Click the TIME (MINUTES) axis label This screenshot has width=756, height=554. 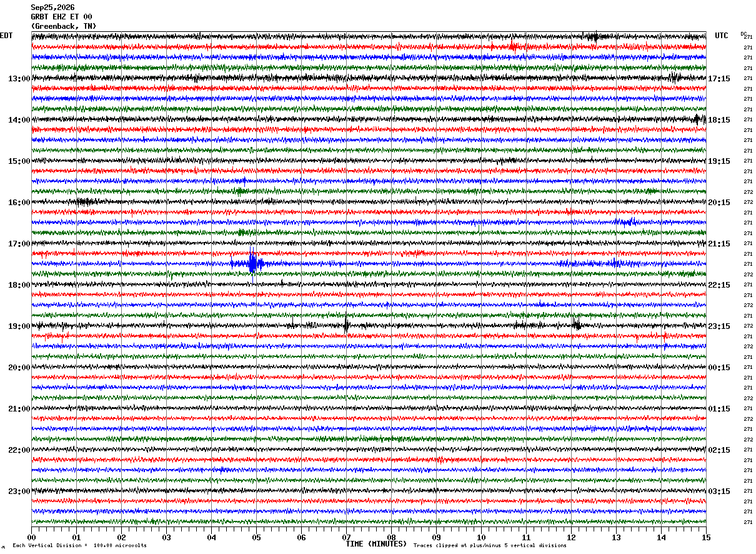(376, 544)
